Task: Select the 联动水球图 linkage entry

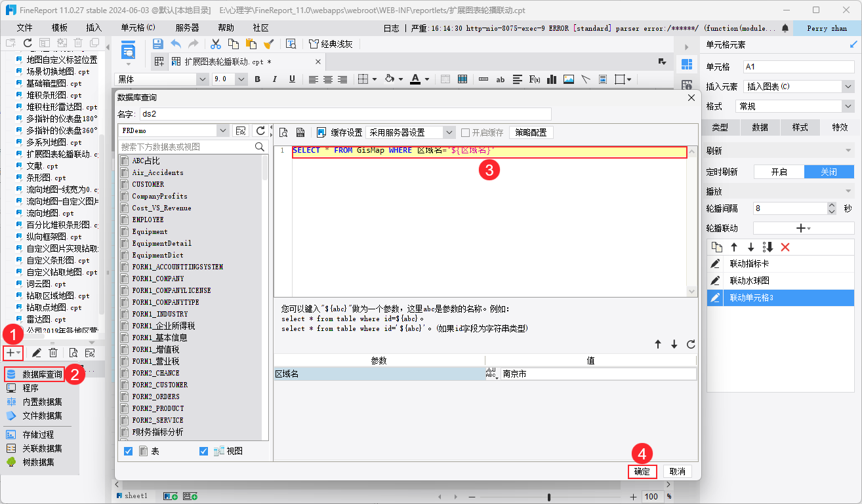Action: coord(781,281)
